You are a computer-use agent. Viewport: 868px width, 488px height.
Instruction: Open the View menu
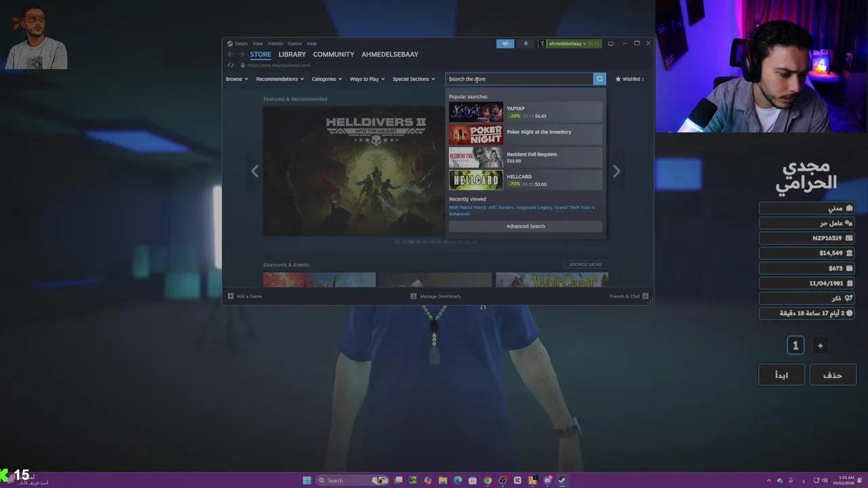point(258,43)
